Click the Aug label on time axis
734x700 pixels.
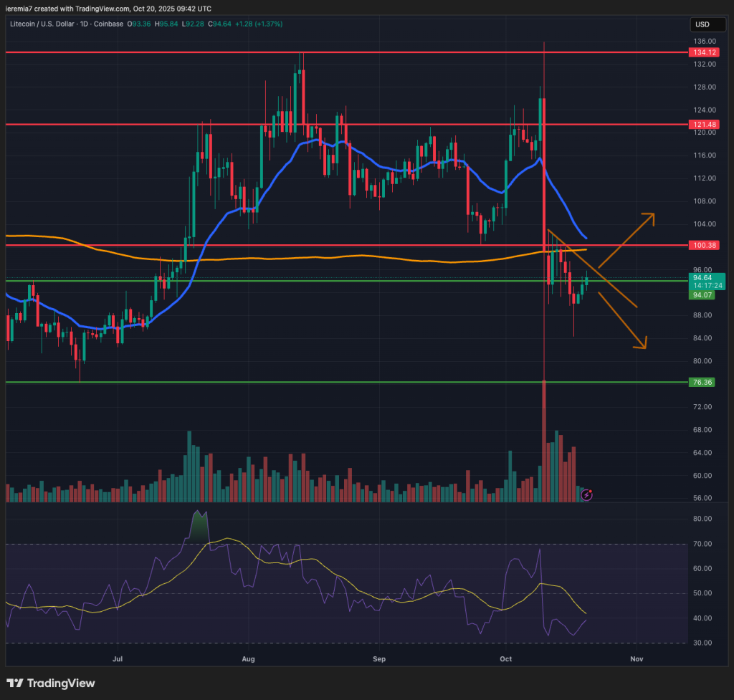point(249,657)
